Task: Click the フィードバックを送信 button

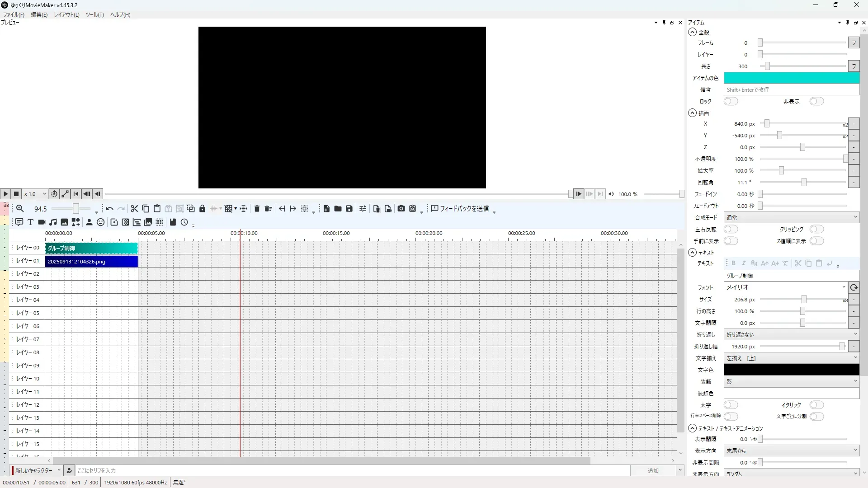Action: [460, 209]
